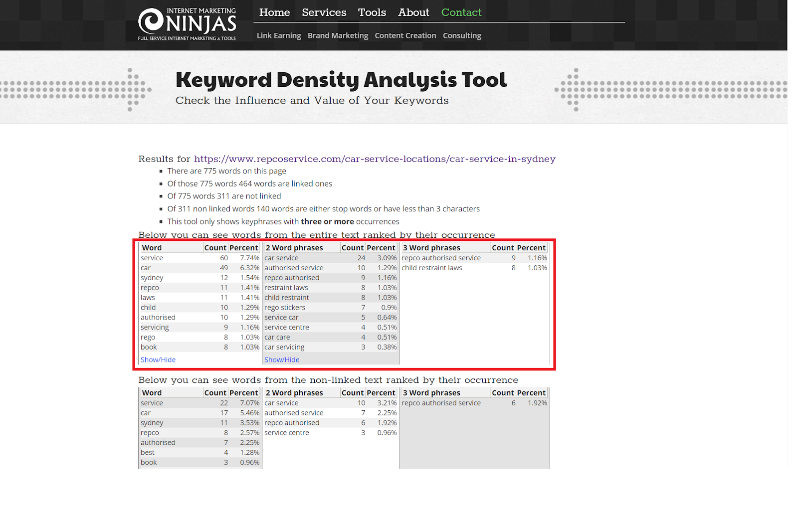Click the 3.09% percent value for car service
Image resolution: width=798 pixels, height=532 pixels.
pyautogui.click(x=387, y=258)
